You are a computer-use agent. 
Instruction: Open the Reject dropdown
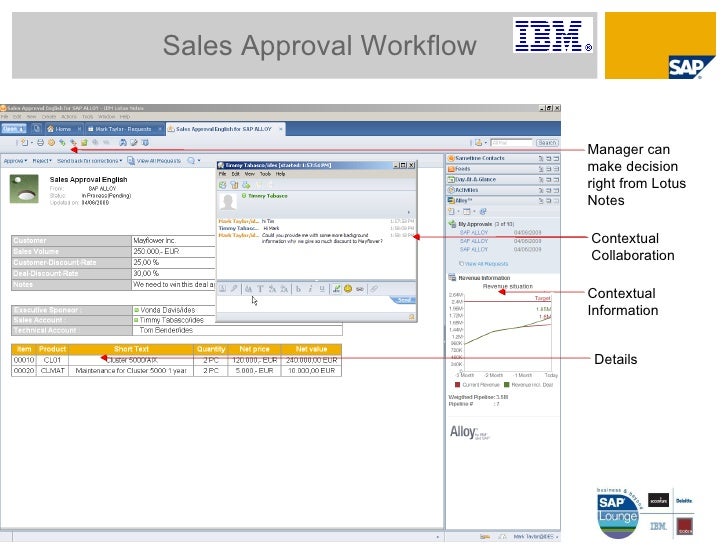[x=42, y=161]
